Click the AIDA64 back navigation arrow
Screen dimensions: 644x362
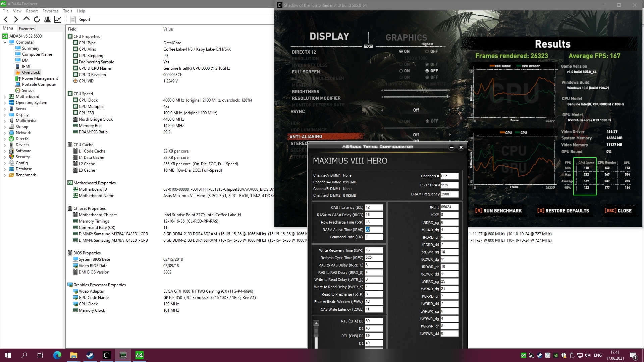tap(6, 19)
